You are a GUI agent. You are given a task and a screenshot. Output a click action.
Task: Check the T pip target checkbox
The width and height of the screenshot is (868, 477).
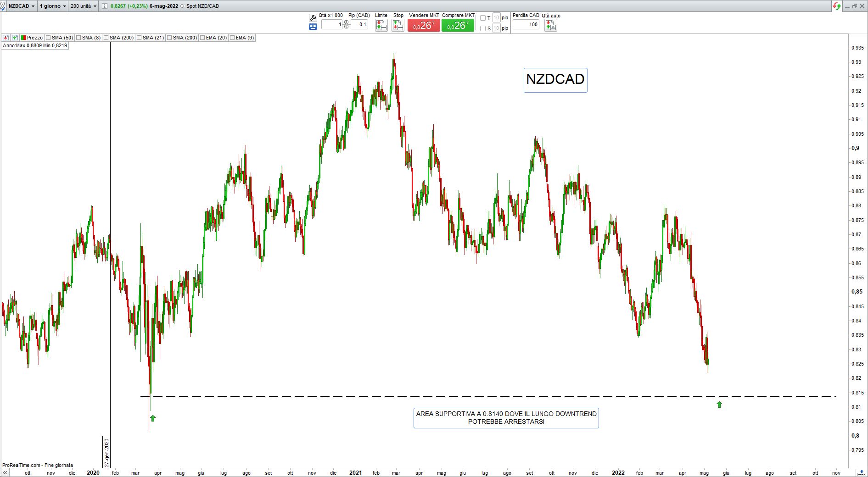pyautogui.click(x=482, y=18)
